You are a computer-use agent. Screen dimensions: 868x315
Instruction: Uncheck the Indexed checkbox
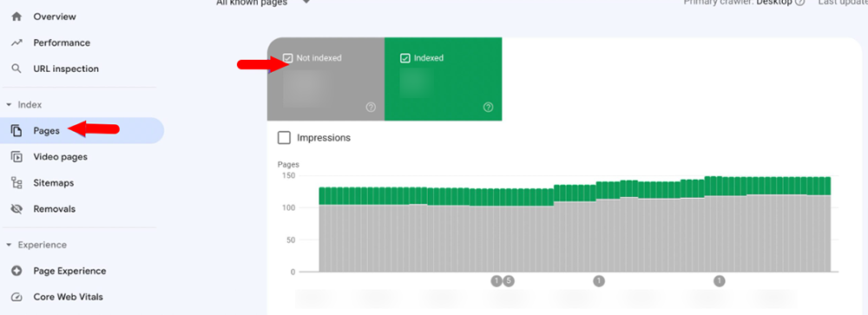coord(404,57)
